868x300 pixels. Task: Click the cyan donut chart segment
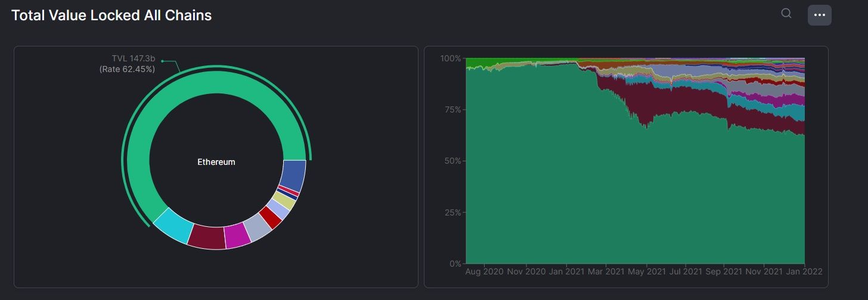tap(173, 226)
